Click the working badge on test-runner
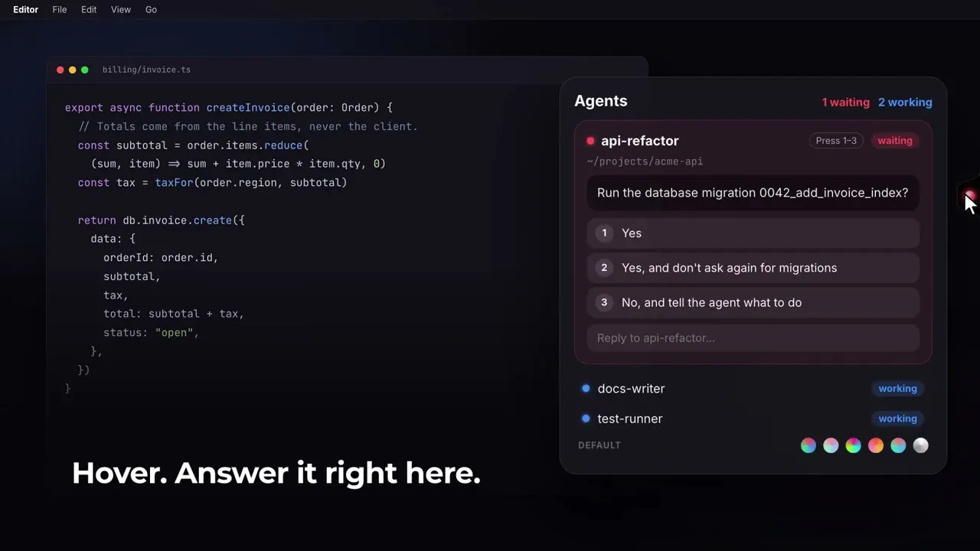 coord(897,419)
